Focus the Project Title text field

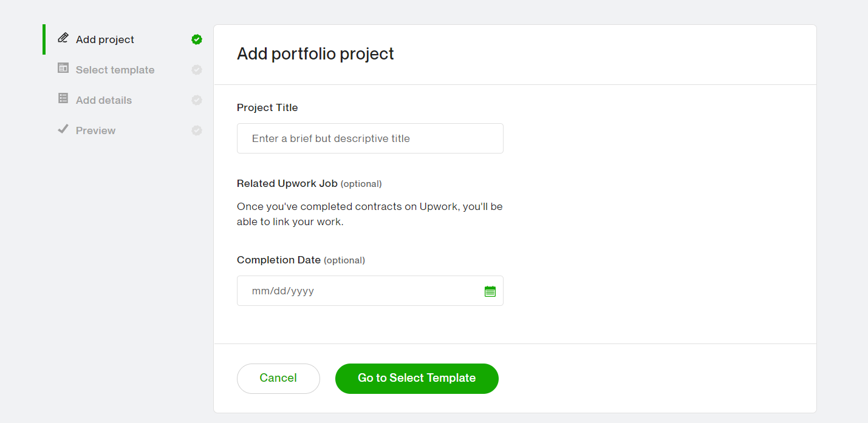click(370, 138)
